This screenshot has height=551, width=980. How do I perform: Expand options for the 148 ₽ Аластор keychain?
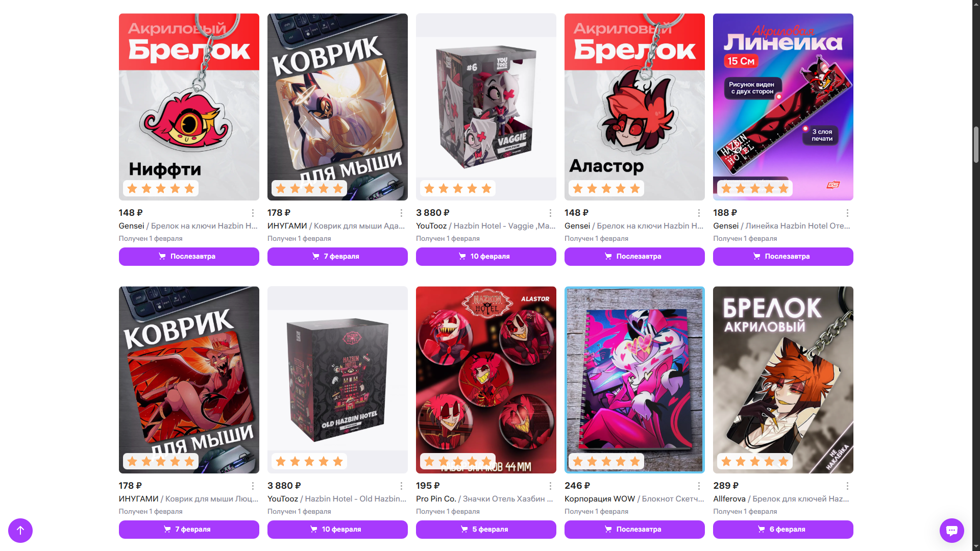pos(699,213)
